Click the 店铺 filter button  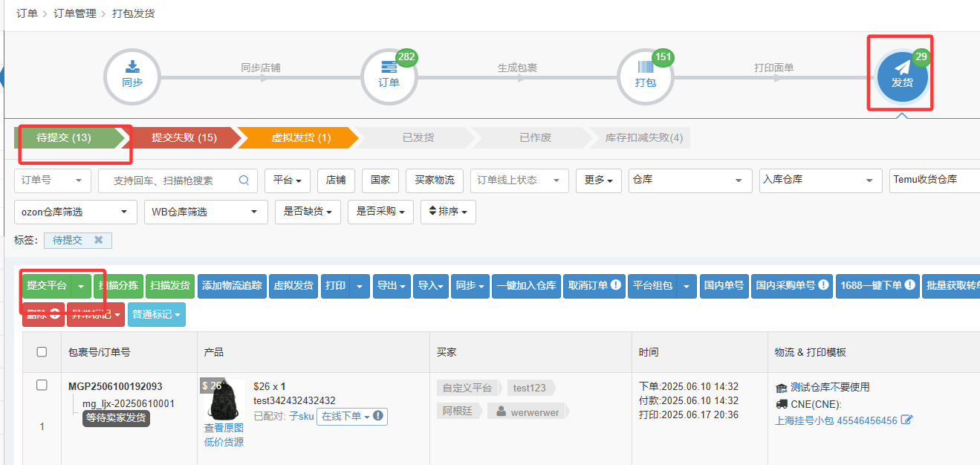pyautogui.click(x=336, y=181)
